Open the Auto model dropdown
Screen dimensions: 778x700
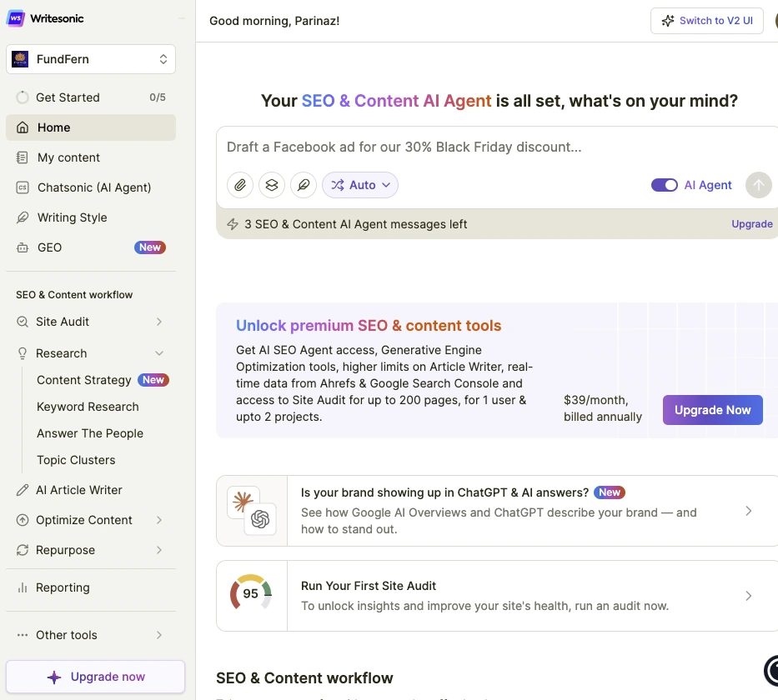pos(360,185)
